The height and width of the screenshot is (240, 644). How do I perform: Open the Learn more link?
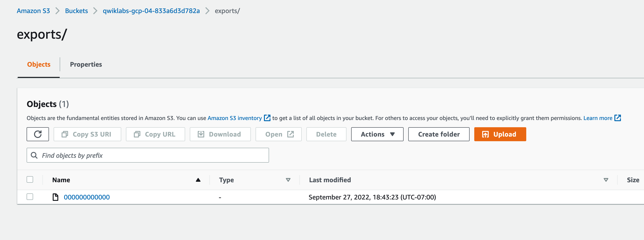[598, 118]
